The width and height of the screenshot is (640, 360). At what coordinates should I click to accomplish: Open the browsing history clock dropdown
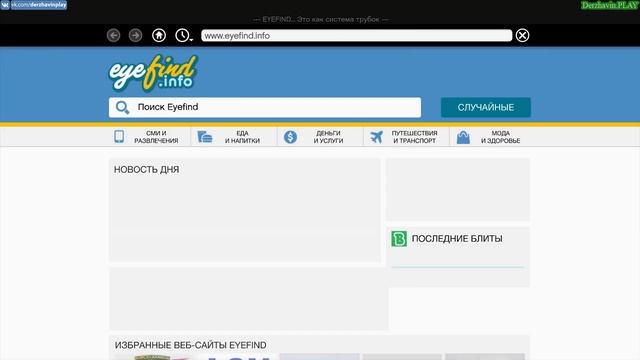183,36
